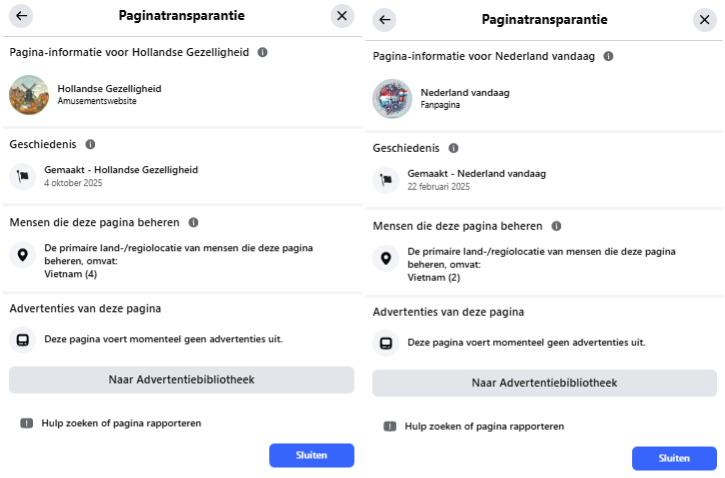Click back arrow in left Paginatransparantie panel
Viewport: 725px width, 478px height.
pyautogui.click(x=21, y=16)
